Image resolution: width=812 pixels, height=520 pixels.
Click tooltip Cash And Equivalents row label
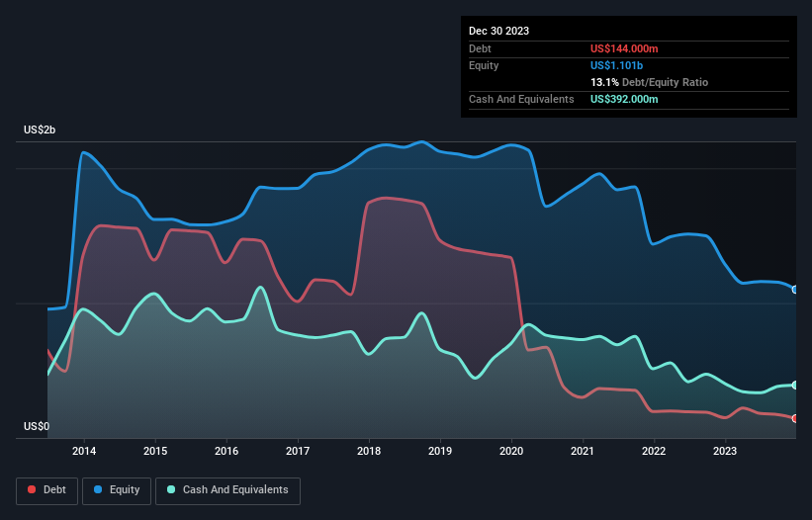(x=521, y=99)
